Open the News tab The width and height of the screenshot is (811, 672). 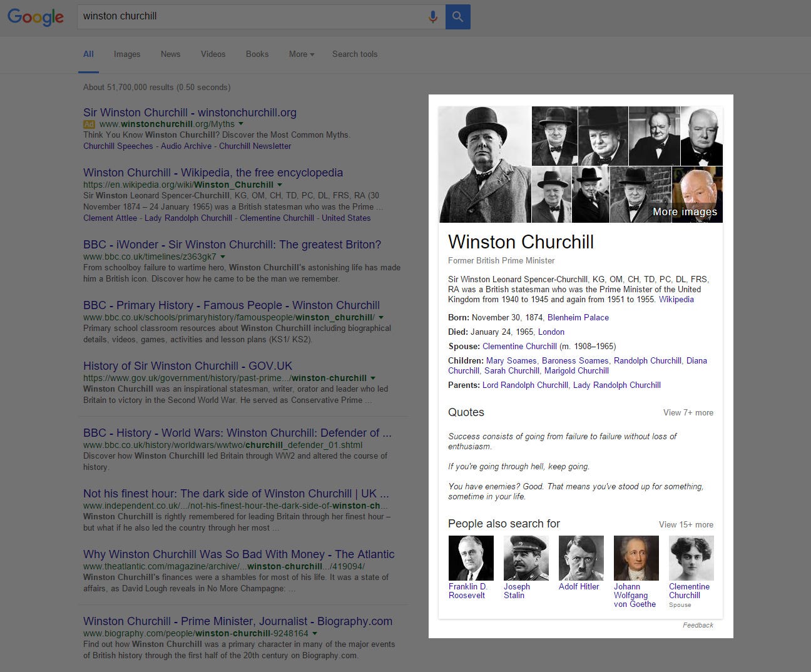tap(170, 54)
